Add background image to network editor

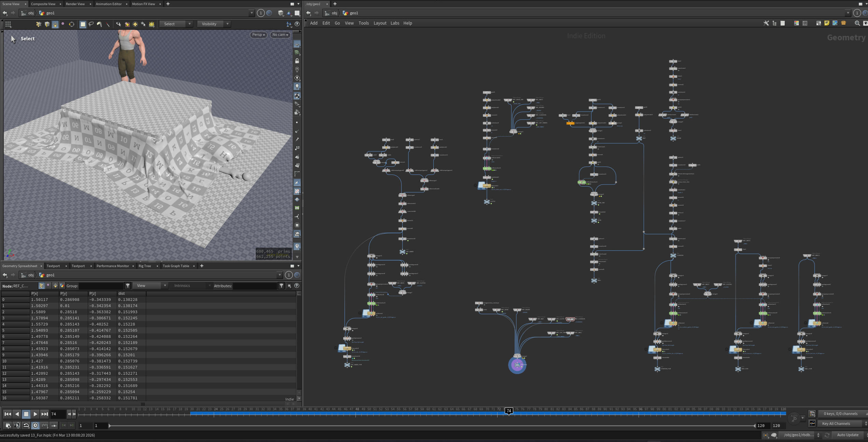point(835,23)
